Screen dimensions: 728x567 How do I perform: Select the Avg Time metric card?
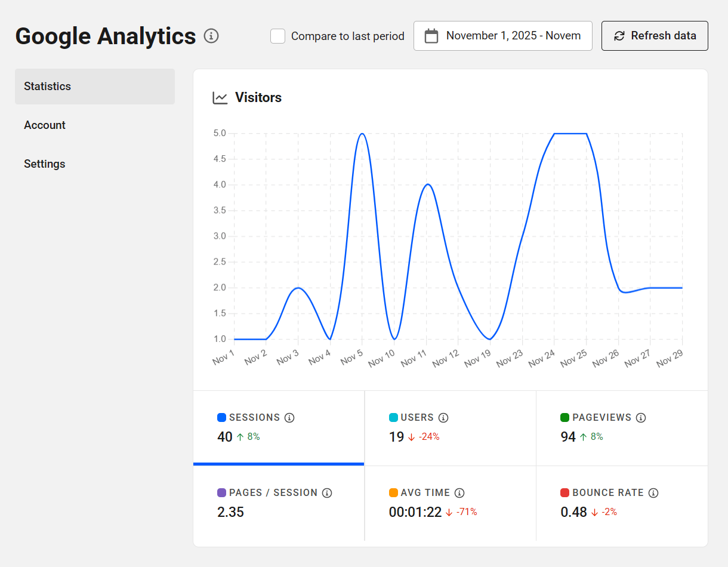coord(451,503)
